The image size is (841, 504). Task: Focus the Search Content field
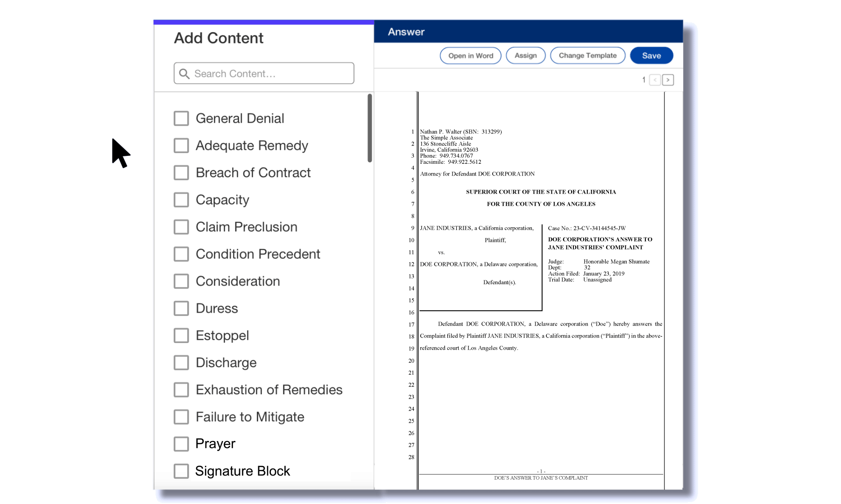(264, 73)
